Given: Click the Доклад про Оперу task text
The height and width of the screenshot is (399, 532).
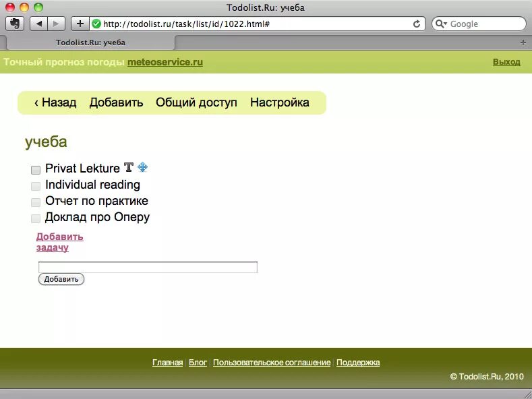Looking at the screenshot, I should [x=97, y=217].
